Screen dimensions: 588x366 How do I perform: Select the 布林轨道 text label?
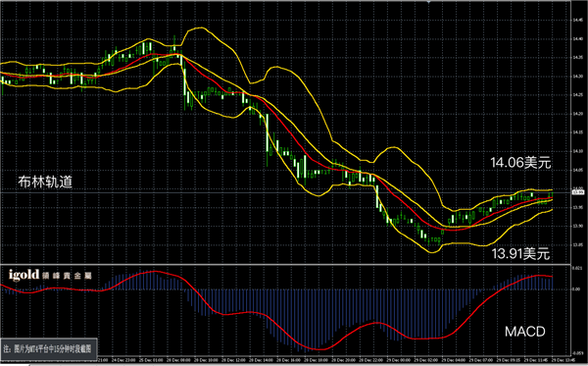pyautogui.click(x=45, y=182)
